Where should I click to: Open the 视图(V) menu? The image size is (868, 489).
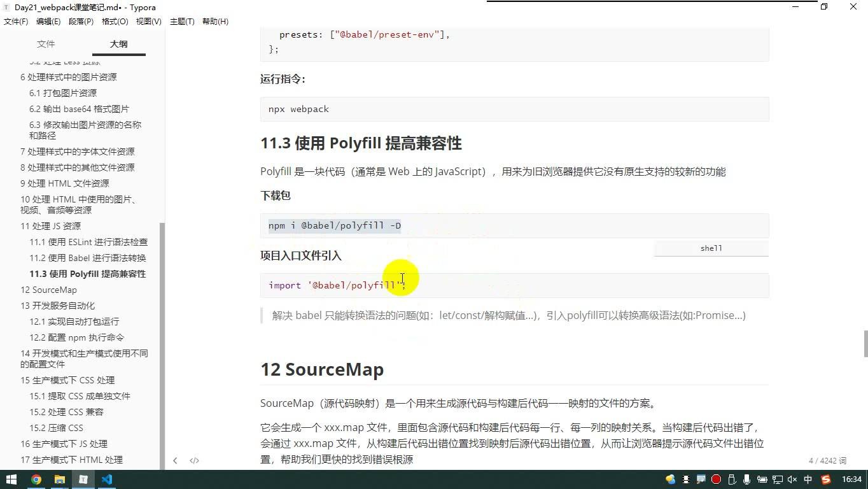coord(148,22)
